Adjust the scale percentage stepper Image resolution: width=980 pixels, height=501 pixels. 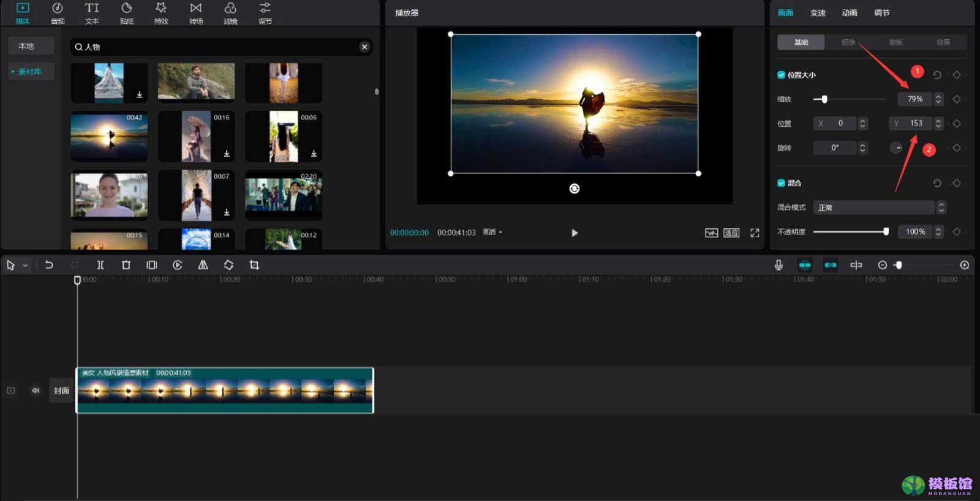tap(938, 99)
